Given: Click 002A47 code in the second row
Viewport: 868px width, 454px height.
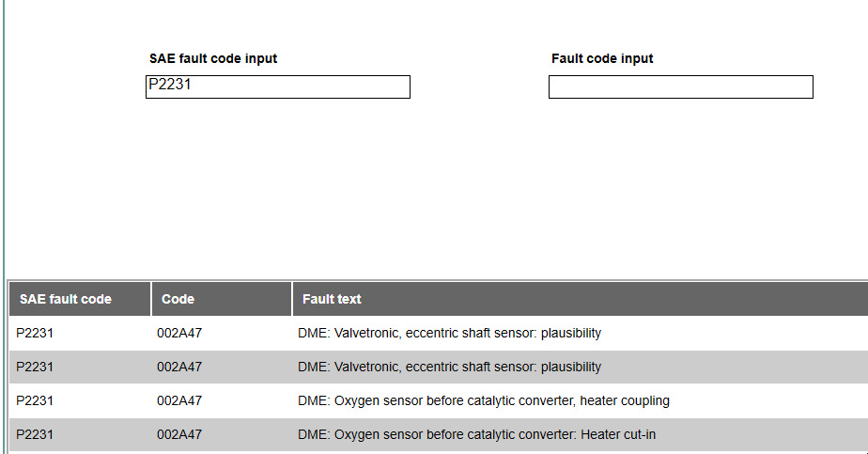Looking at the screenshot, I should [x=179, y=367].
